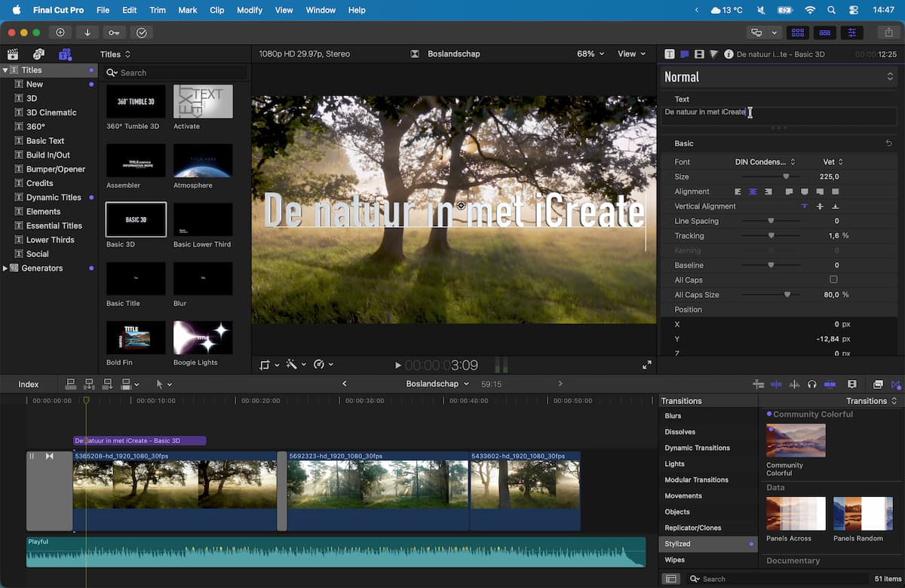Click the Share export button

pos(888,32)
